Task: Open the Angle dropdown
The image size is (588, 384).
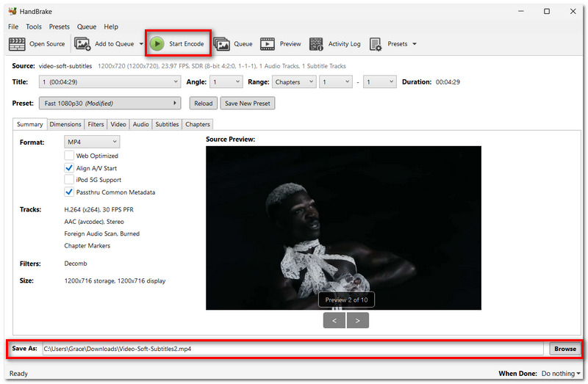Action: point(226,82)
